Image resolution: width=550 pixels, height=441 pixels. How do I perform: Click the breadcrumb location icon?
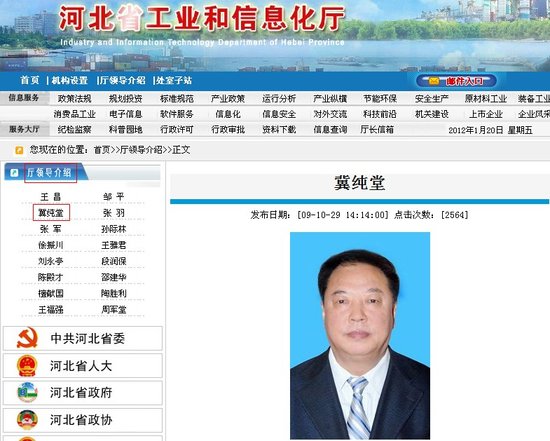(19, 151)
